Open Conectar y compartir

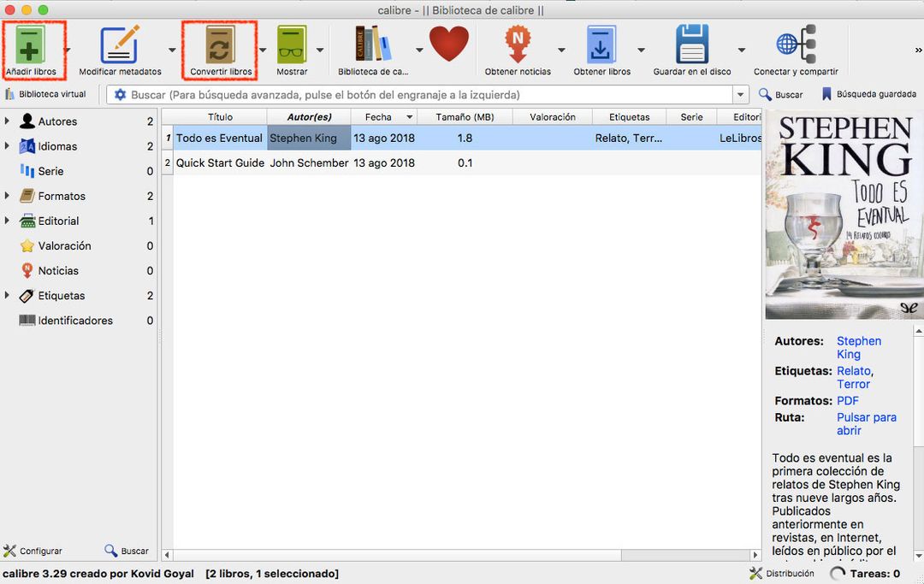(796, 44)
